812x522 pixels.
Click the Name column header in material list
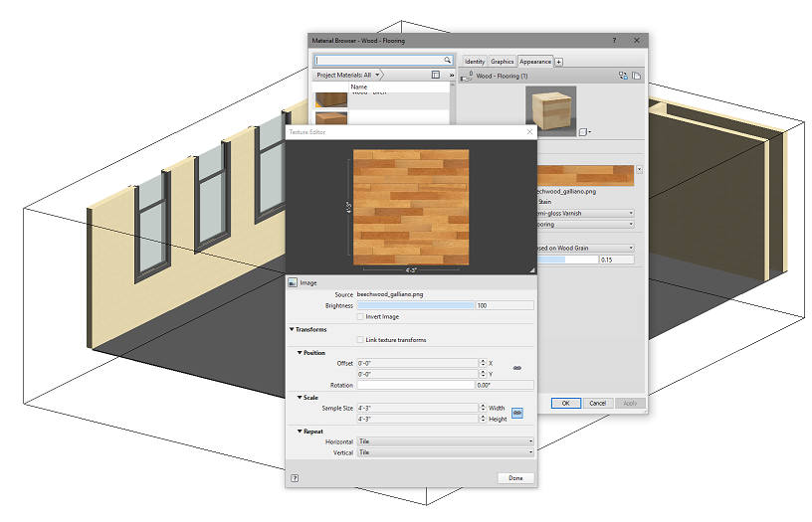[x=359, y=87]
